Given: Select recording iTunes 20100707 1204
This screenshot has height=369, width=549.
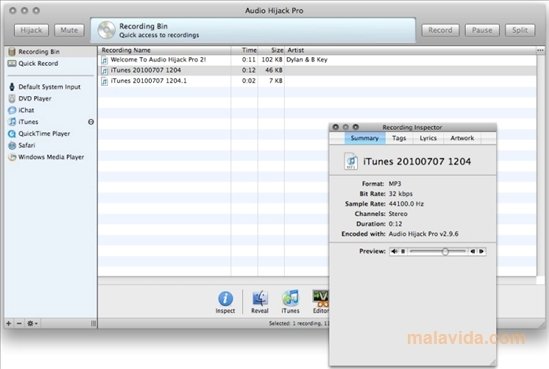Looking at the screenshot, I should [x=317, y=70].
